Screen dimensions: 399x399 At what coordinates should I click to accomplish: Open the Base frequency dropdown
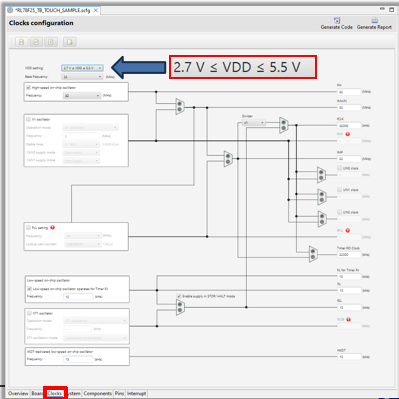tap(82, 77)
